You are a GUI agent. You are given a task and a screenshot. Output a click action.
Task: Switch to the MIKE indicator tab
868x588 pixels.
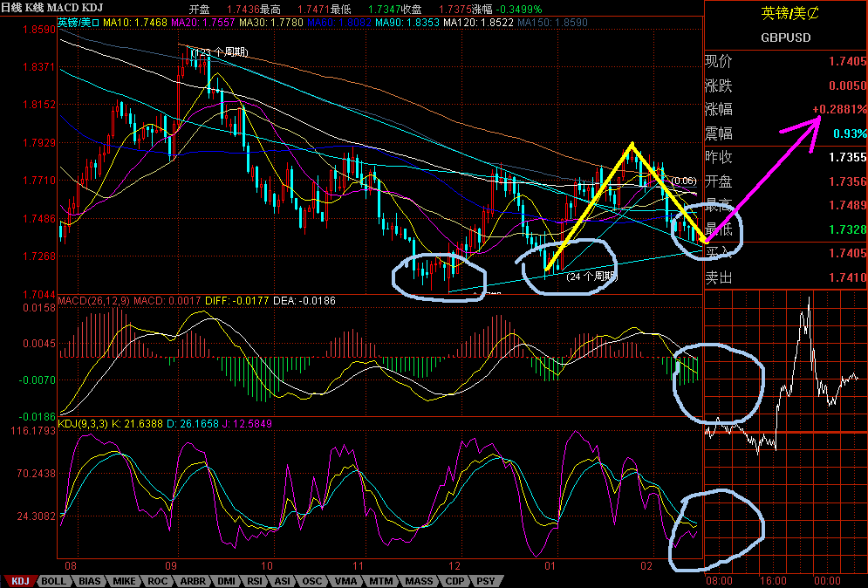[x=124, y=581]
